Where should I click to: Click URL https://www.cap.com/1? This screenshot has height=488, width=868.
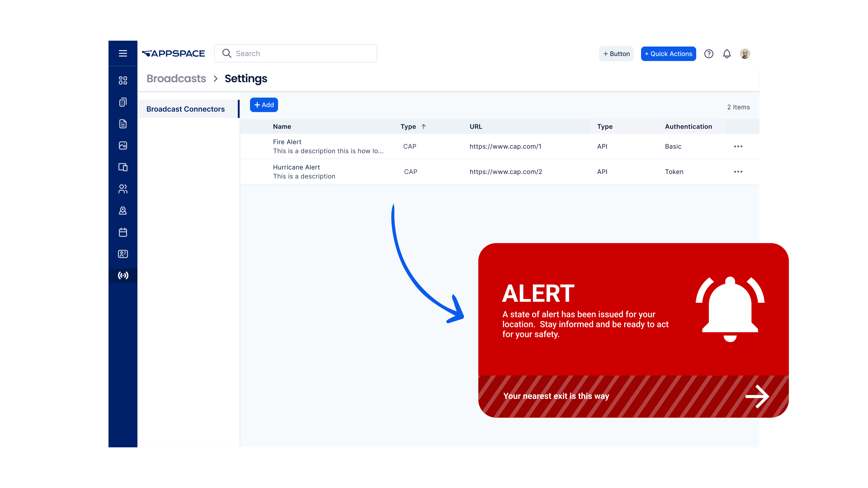[505, 146]
